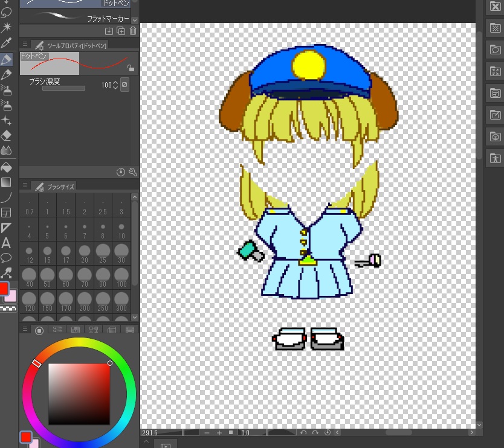Switch to the color history tab

(130, 330)
